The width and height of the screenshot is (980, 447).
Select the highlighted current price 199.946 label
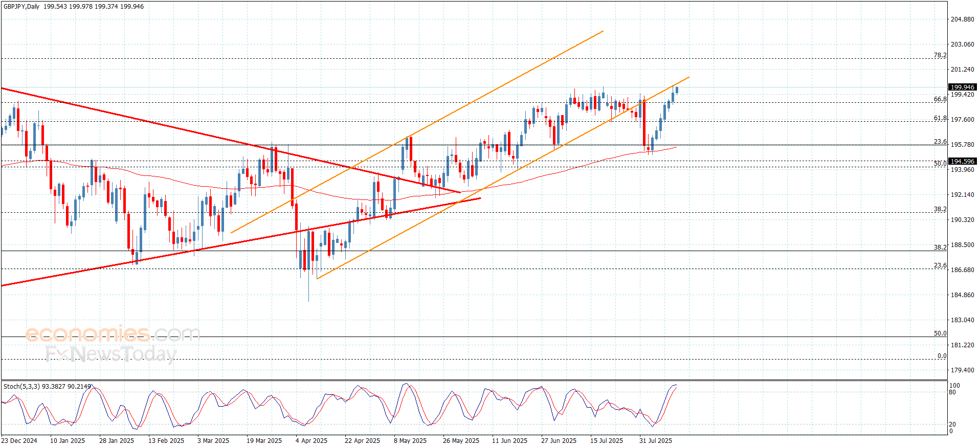tap(962, 87)
